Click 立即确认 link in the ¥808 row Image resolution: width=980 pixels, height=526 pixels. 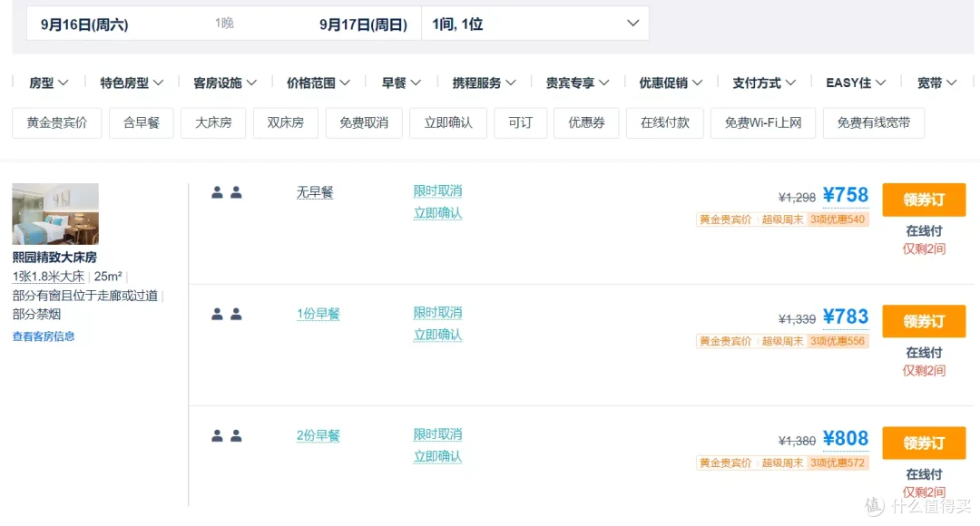[437, 457]
